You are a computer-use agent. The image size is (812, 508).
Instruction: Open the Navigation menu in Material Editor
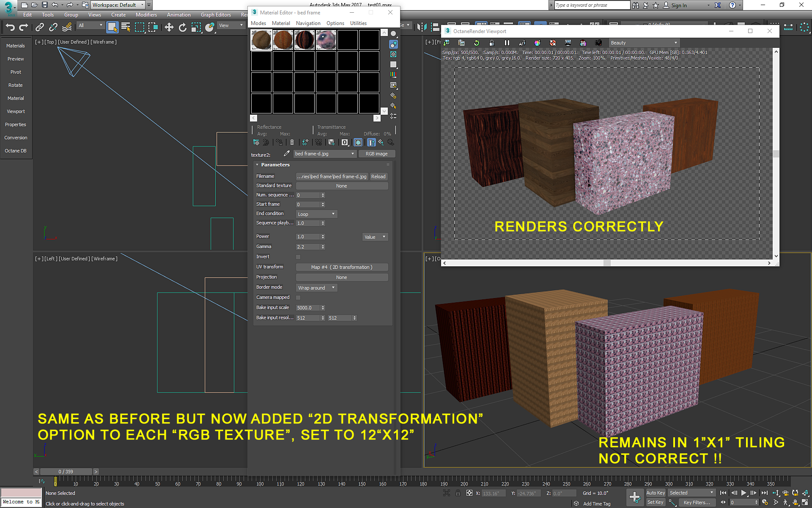pyautogui.click(x=308, y=23)
